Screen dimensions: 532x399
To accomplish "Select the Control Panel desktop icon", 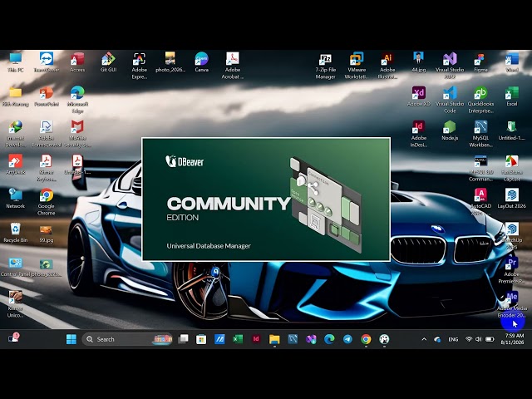I will pyautogui.click(x=15, y=267).
